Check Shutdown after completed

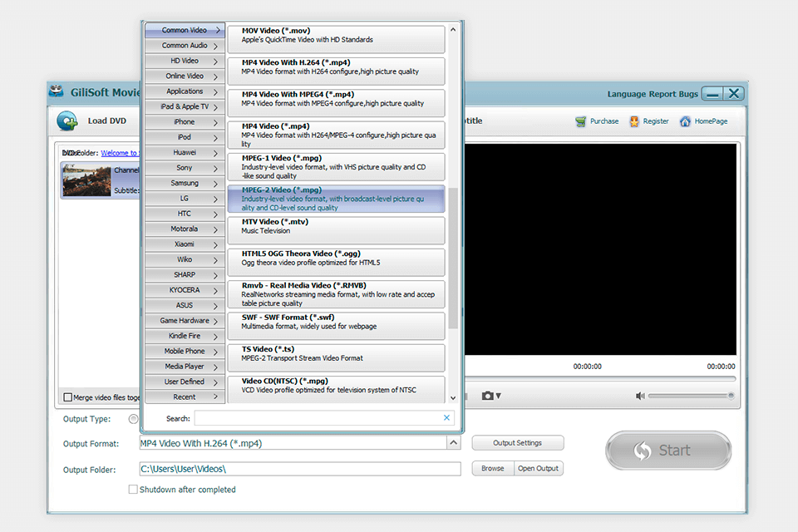133,490
